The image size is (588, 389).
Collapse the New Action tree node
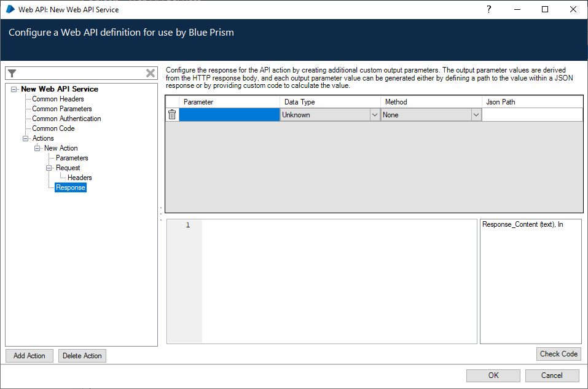37,148
